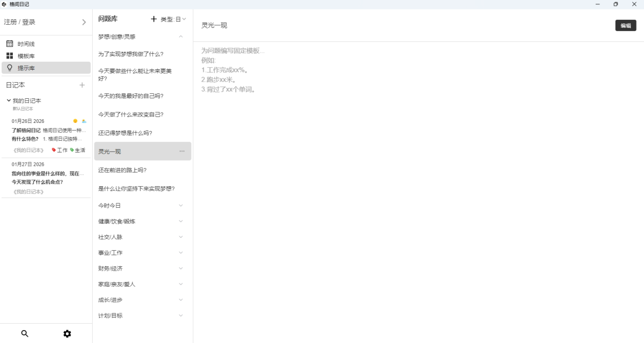644x343 pixels.
Task: Add a new diary book with plus icon
Action: (x=82, y=85)
